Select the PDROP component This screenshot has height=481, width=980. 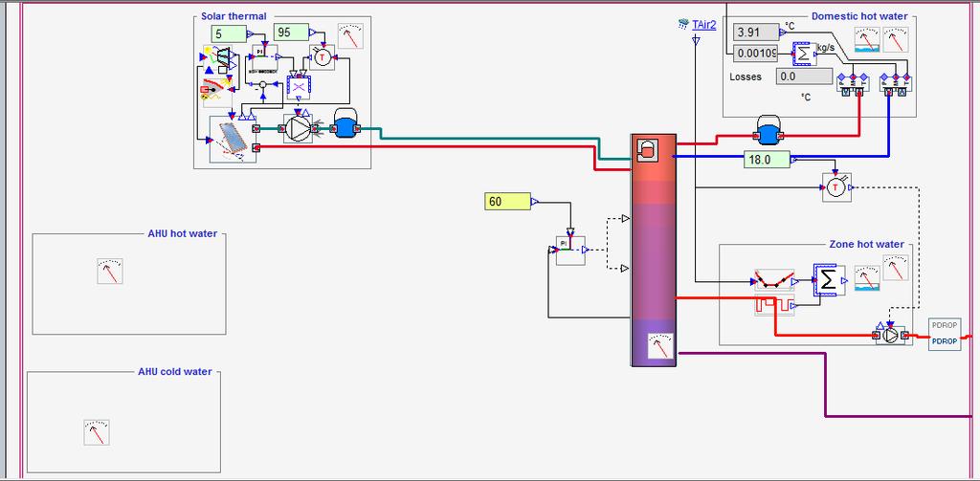(945, 334)
